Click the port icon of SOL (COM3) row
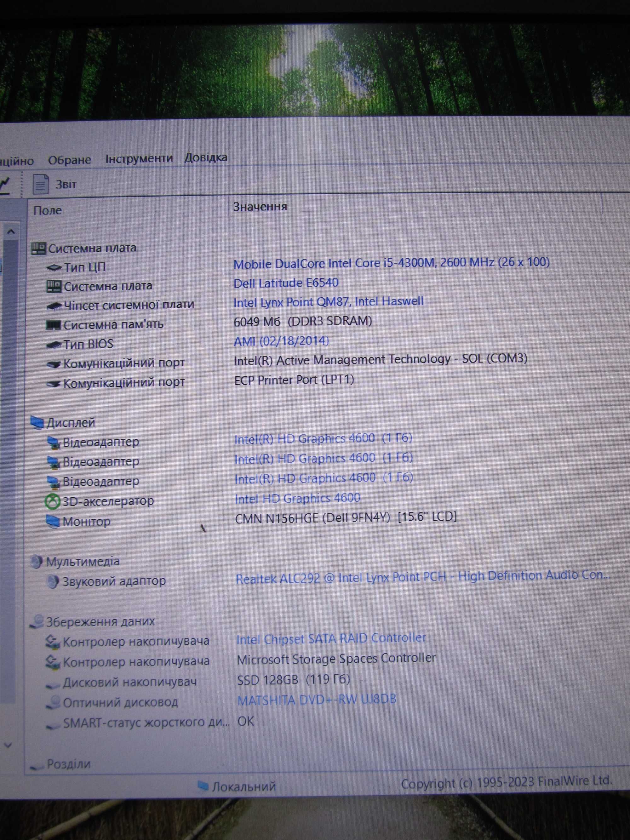This screenshot has height=840, width=630. point(54,364)
